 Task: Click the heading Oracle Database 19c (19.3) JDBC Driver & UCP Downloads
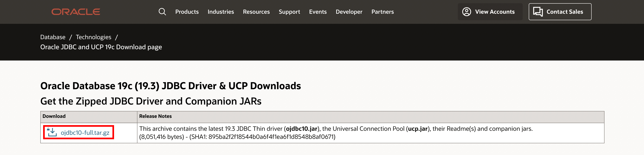pos(170,86)
